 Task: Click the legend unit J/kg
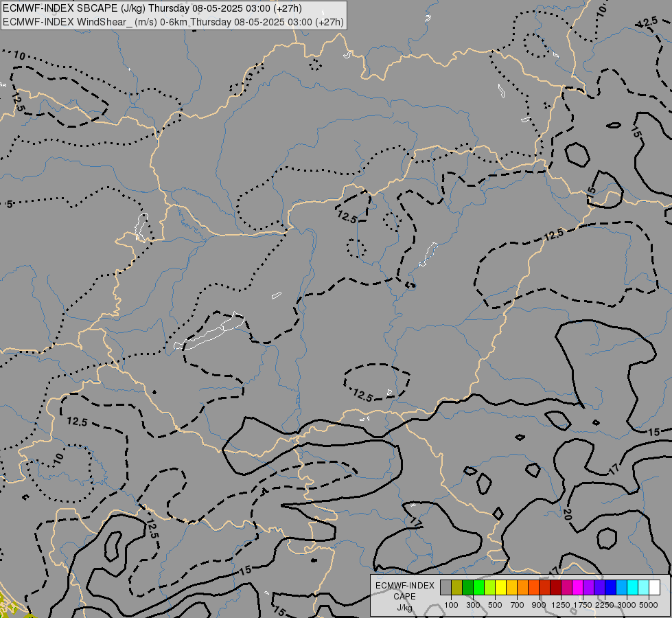click(x=404, y=608)
